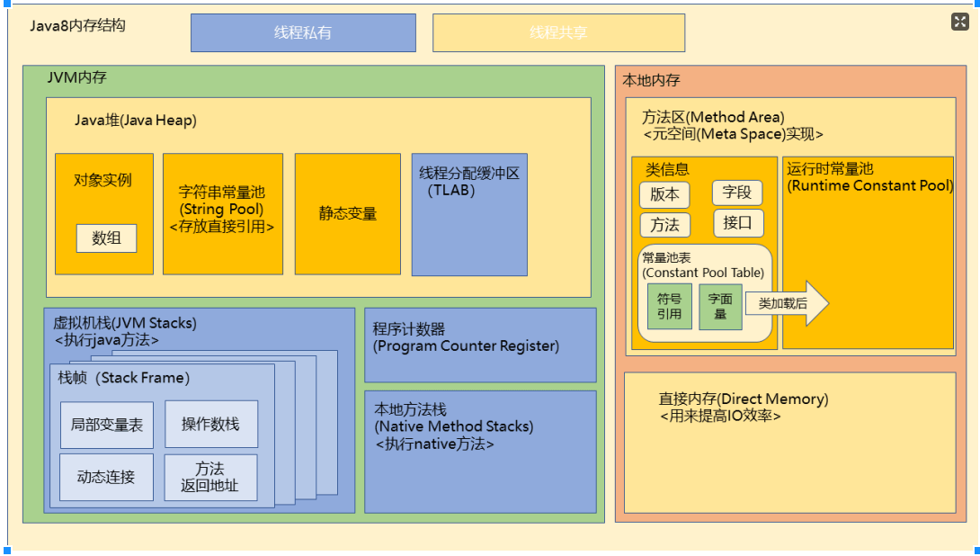The height and width of the screenshot is (556, 980).
Task: Select the 静态变量 box
Action: tap(348, 214)
